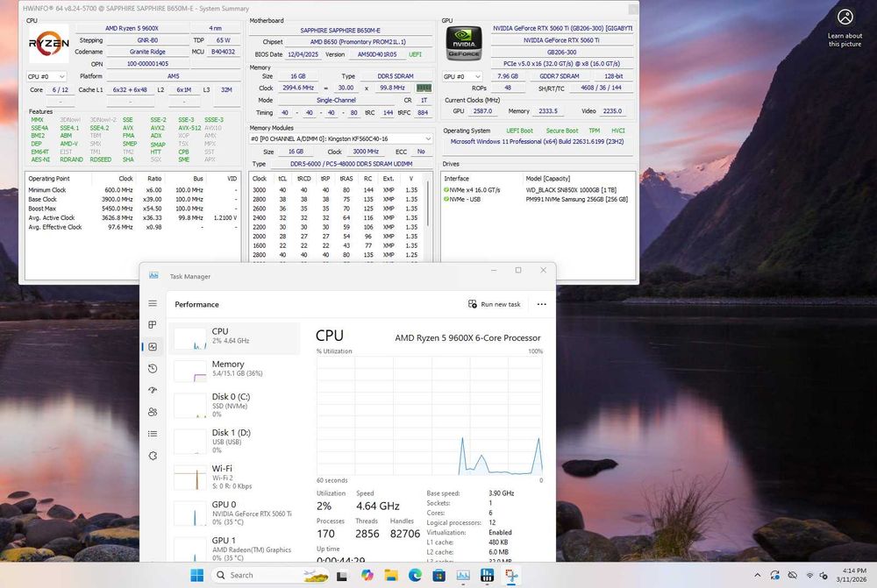Open Details page in Task Manager sidebar

(x=153, y=434)
